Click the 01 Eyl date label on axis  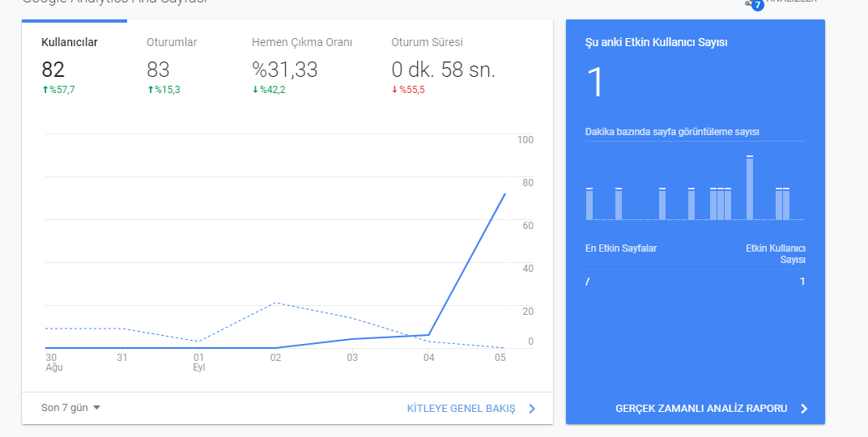(198, 363)
